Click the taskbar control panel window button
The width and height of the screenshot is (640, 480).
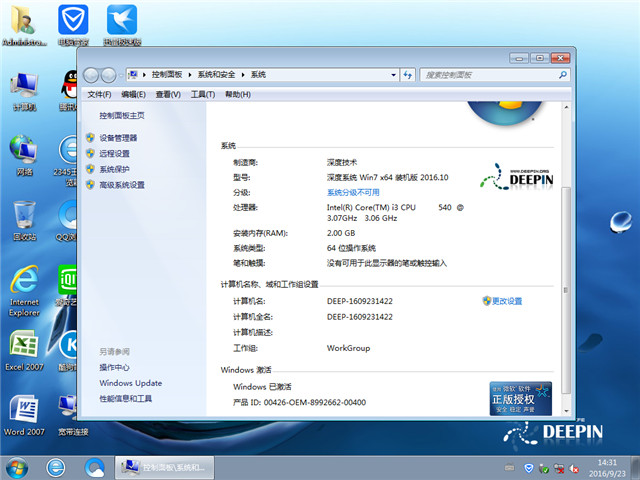pos(164,468)
